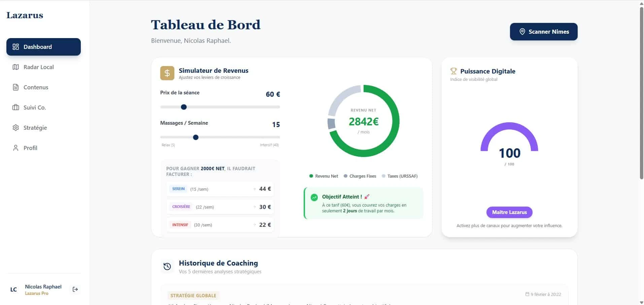Click the Stratégie gear icon
This screenshot has height=305, width=644.
tap(15, 128)
